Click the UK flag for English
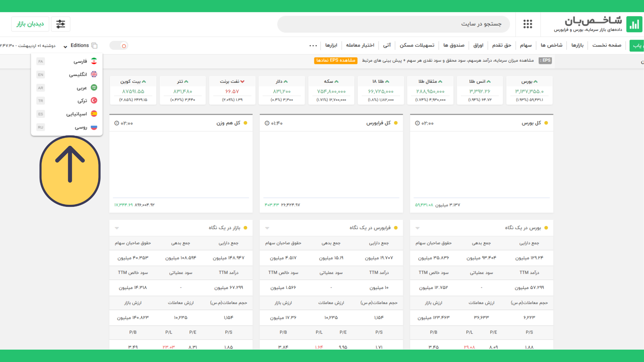This screenshot has height=362, width=644. tap(94, 74)
